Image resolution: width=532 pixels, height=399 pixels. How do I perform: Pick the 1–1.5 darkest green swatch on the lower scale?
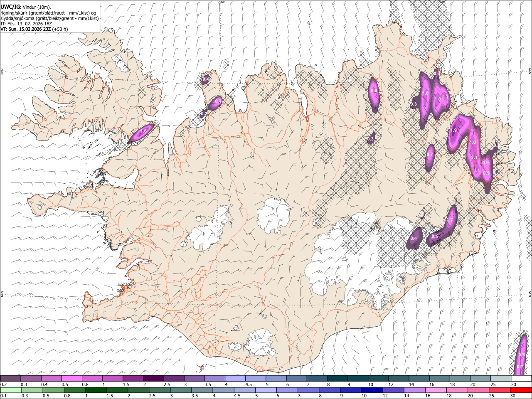[96, 390]
